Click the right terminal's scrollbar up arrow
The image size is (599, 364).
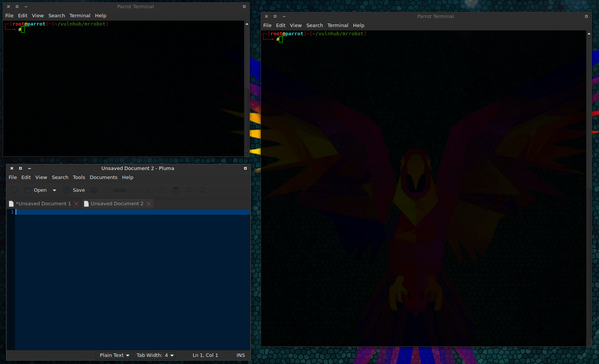click(589, 34)
